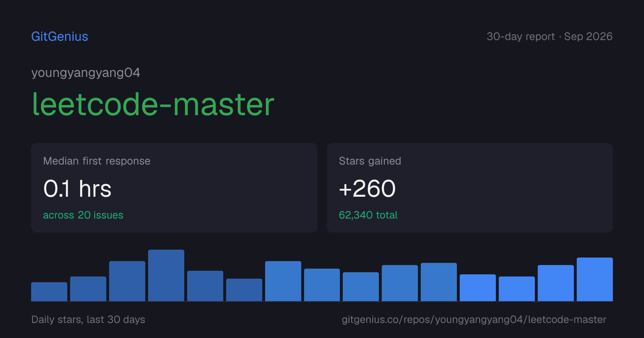644x338 pixels.
Task: Click the 0.1 hrs value
Action: pyautogui.click(x=77, y=189)
